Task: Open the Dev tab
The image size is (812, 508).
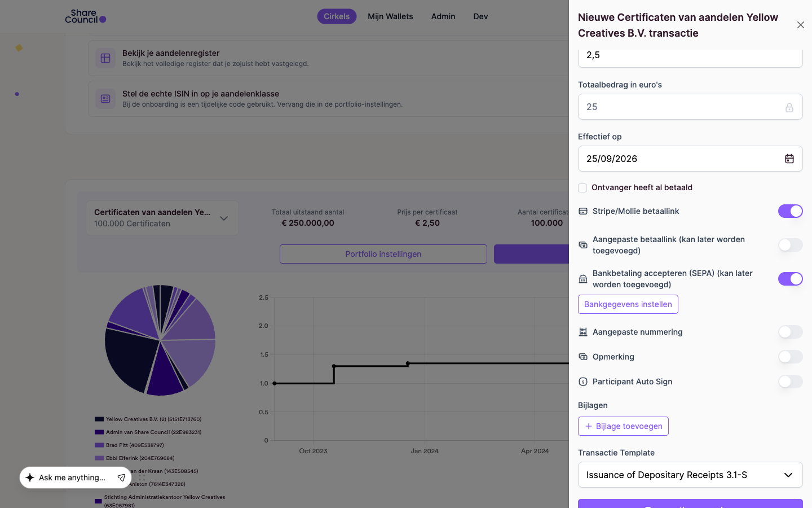Action: pos(480,16)
